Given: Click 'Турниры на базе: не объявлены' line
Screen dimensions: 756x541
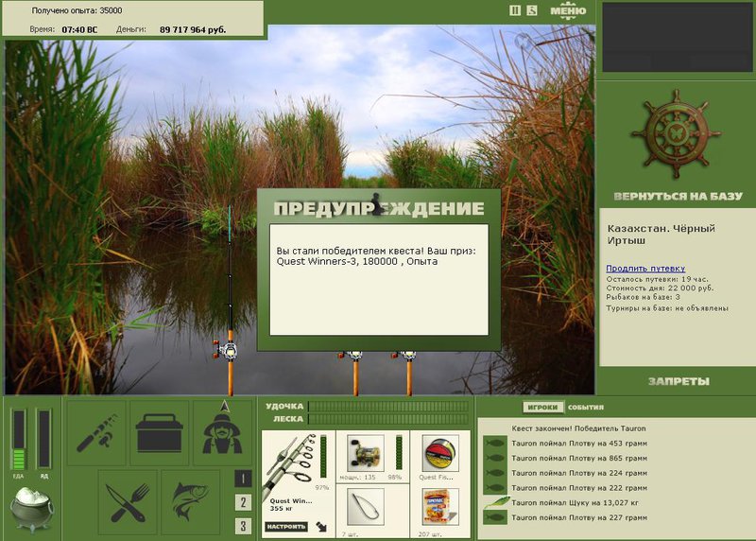Looking at the screenshot, I should 667,308.
